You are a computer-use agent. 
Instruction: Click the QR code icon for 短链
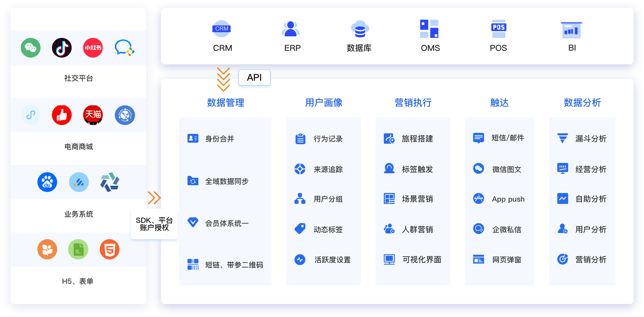(x=193, y=264)
